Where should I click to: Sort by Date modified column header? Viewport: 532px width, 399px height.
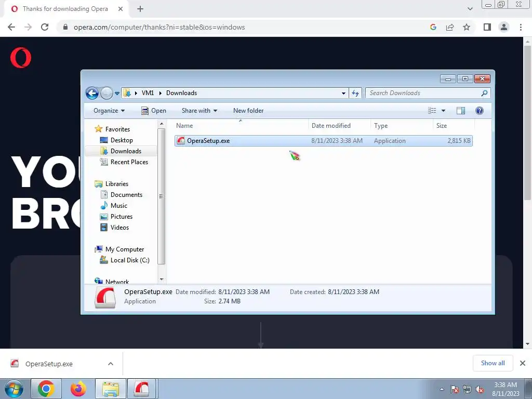(x=339, y=126)
